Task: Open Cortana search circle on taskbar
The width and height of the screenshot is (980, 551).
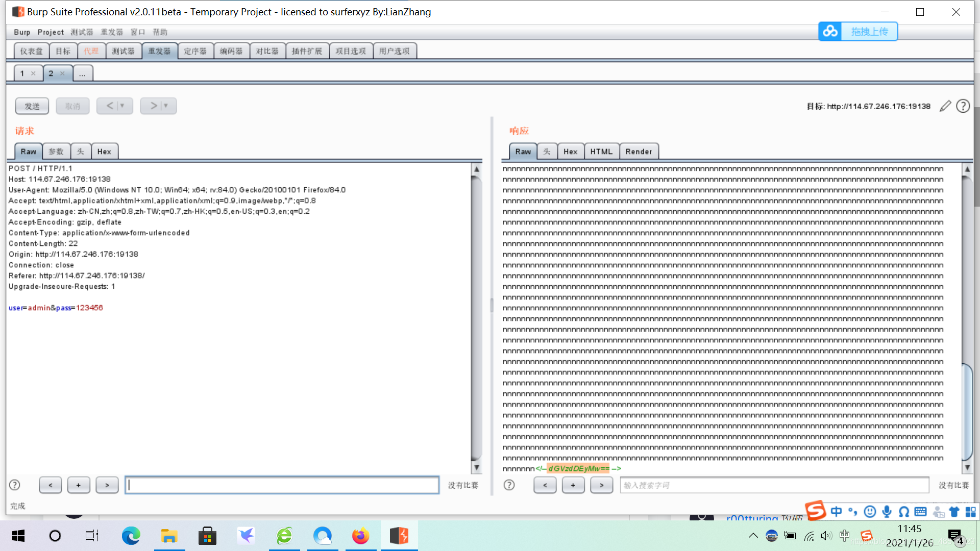Action: [x=55, y=536]
